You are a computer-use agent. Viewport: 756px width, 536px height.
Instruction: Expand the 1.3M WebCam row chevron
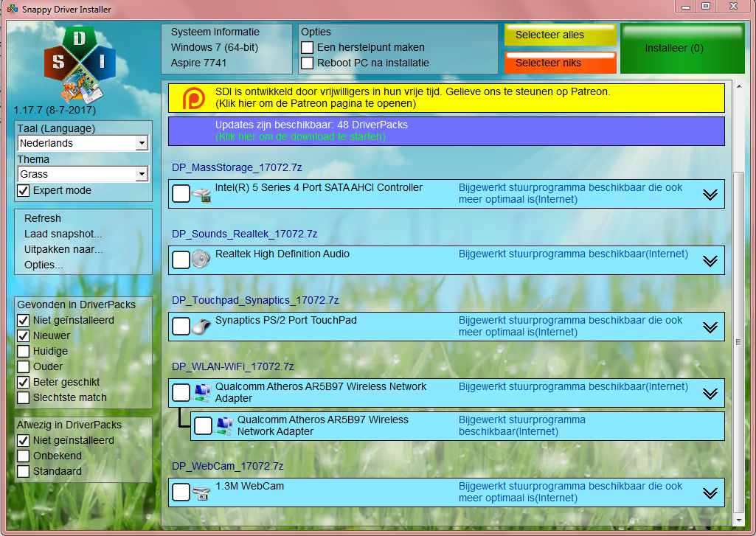point(710,493)
